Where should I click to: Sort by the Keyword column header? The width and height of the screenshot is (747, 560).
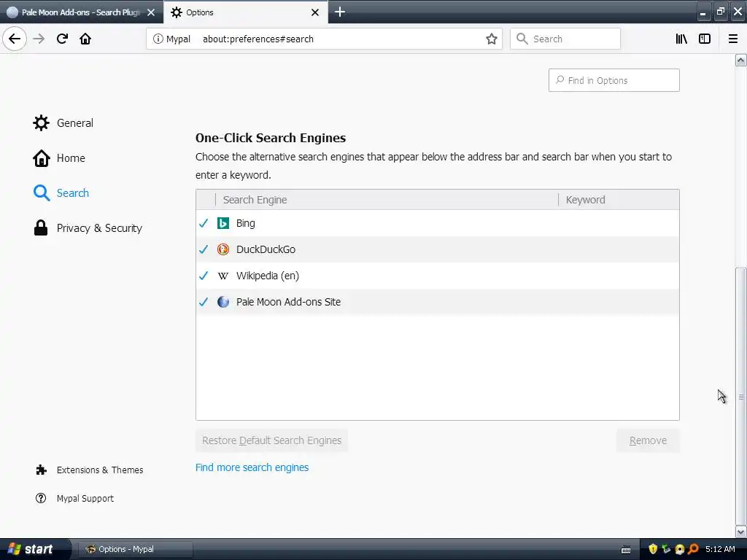click(x=586, y=200)
